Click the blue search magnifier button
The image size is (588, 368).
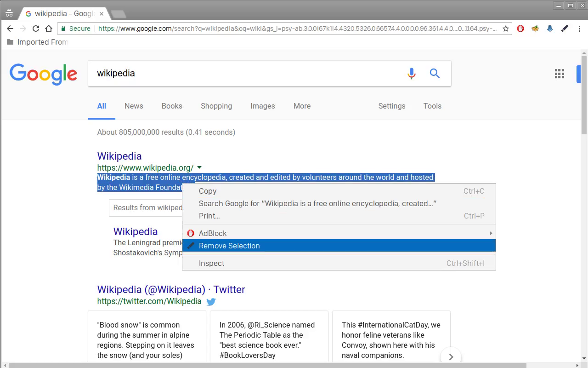[x=435, y=74]
